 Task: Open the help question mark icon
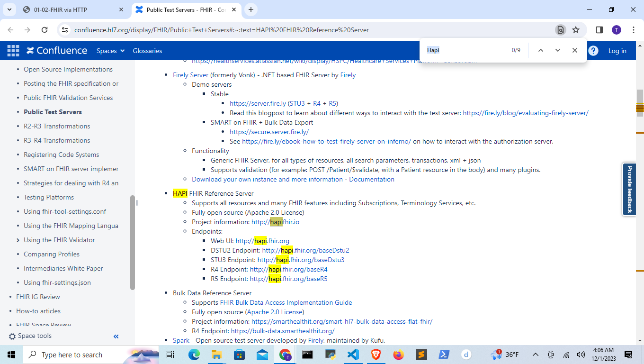click(x=593, y=51)
